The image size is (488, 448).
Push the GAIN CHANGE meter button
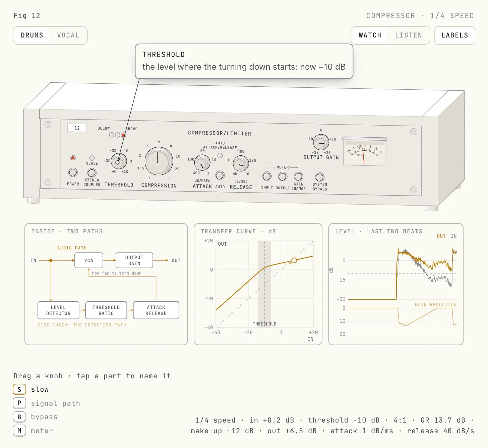[x=298, y=177]
